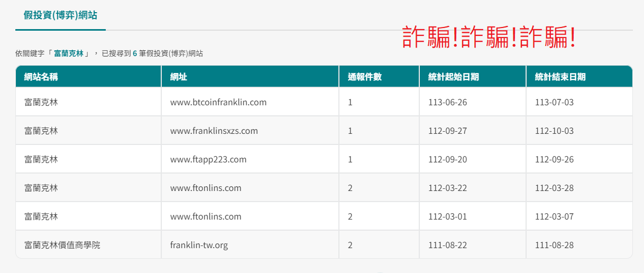The width and height of the screenshot is (644, 273).
Task: Open the franklin-tw.org address
Action: 199,245
